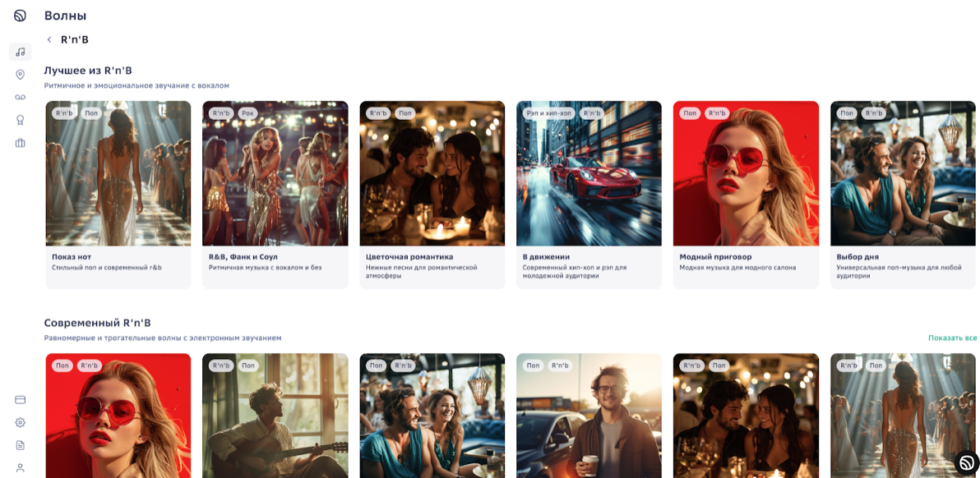980x478 pixels.
Task: Click description Модная музыка для модного салона
Action: tap(737, 268)
